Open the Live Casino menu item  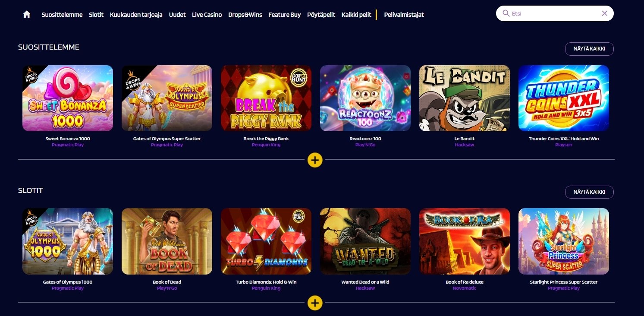coord(207,15)
